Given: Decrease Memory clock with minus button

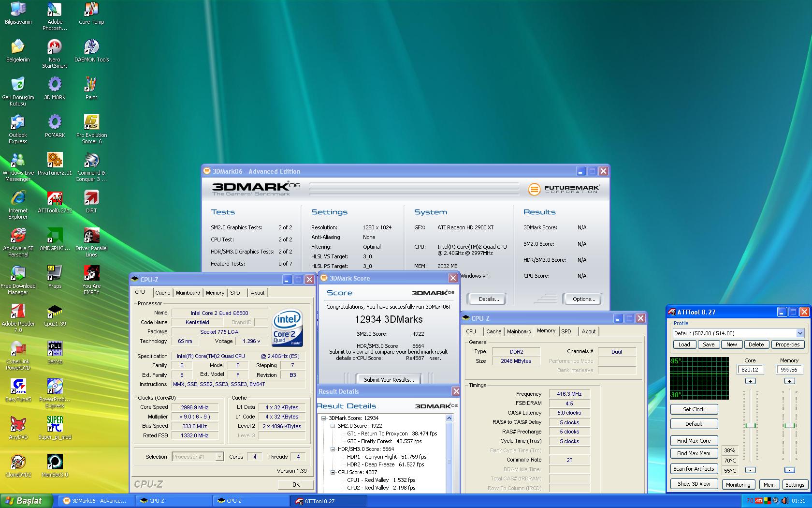Looking at the screenshot, I should (789, 470).
